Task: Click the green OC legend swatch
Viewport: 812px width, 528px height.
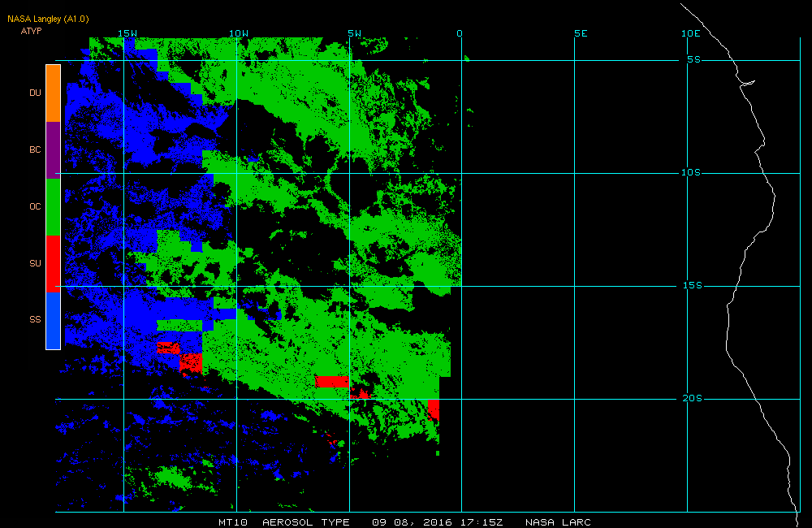Action: (x=54, y=207)
